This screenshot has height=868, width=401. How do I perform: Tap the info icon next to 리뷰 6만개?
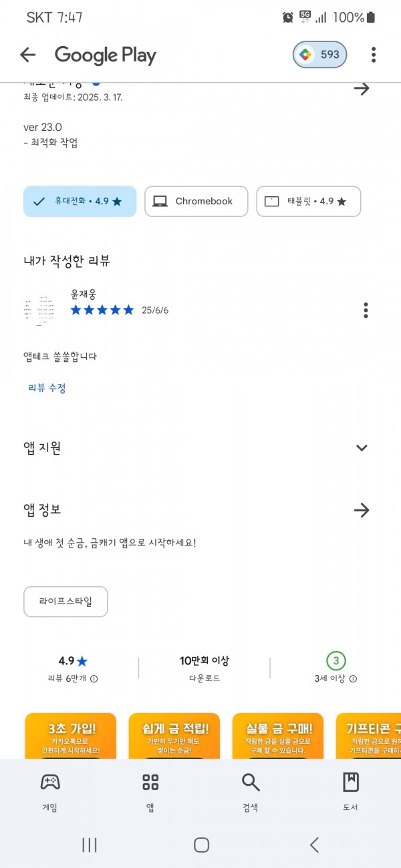tap(94, 678)
